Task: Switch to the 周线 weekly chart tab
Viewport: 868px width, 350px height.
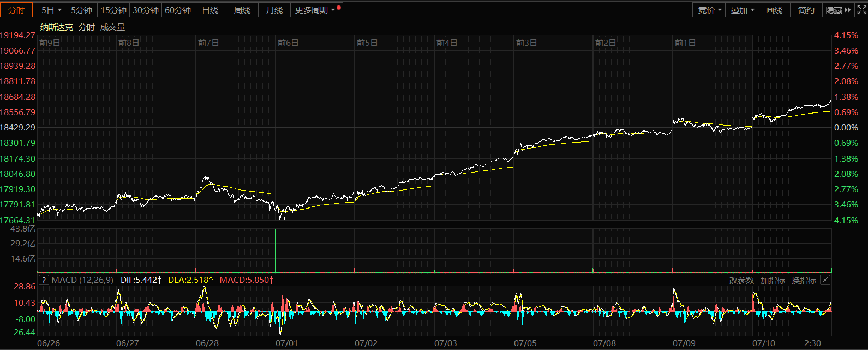Action: pos(242,10)
